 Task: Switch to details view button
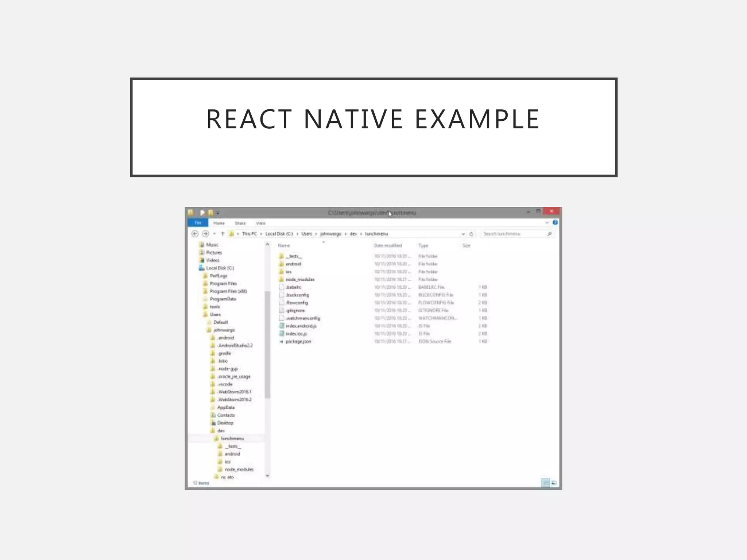(x=545, y=483)
